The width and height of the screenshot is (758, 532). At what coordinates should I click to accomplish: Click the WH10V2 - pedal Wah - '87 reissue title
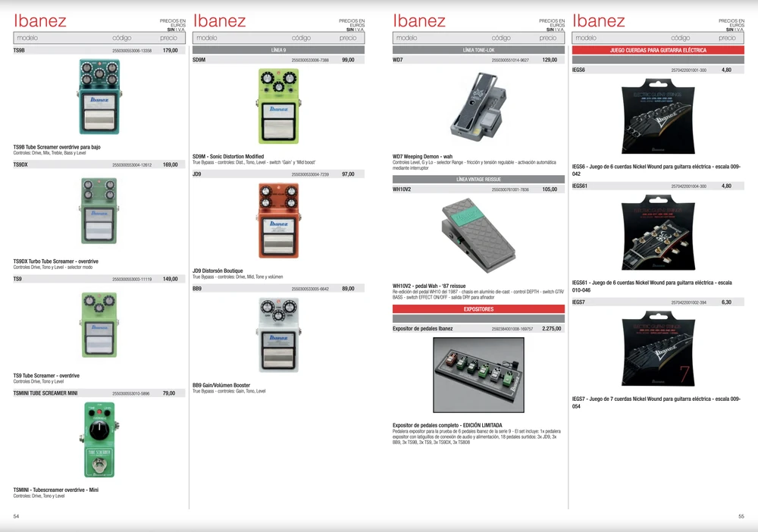click(429, 286)
